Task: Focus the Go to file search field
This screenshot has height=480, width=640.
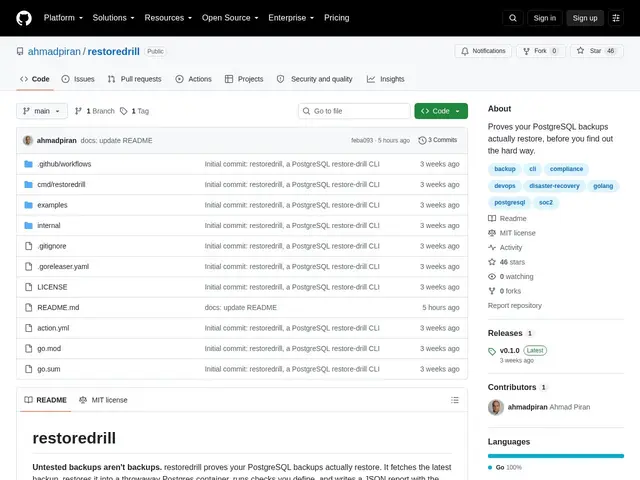Action: pos(354,111)
